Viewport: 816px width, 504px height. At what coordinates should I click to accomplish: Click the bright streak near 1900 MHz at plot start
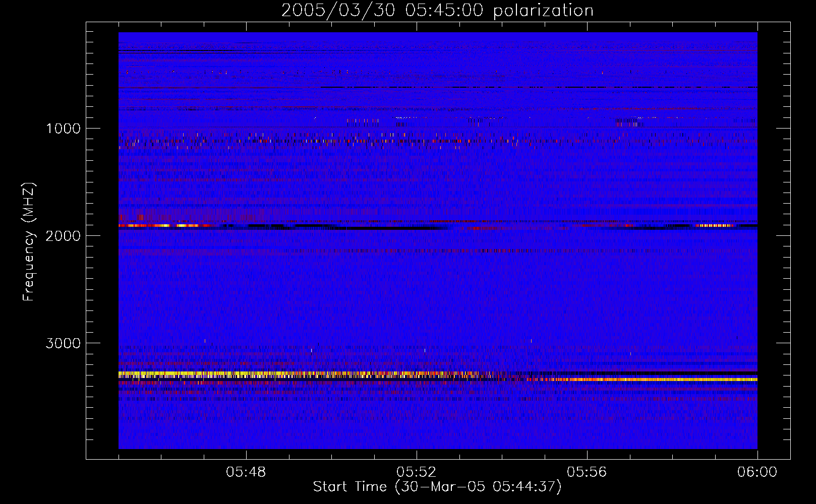tap(166, 226)
